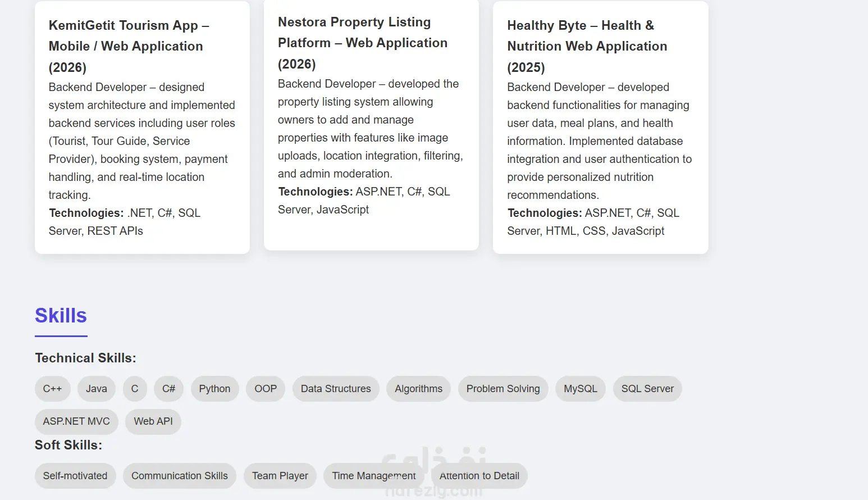Select the Java skill tag
868x500 pixels.
pyautogui.click(x=97, y=389)
